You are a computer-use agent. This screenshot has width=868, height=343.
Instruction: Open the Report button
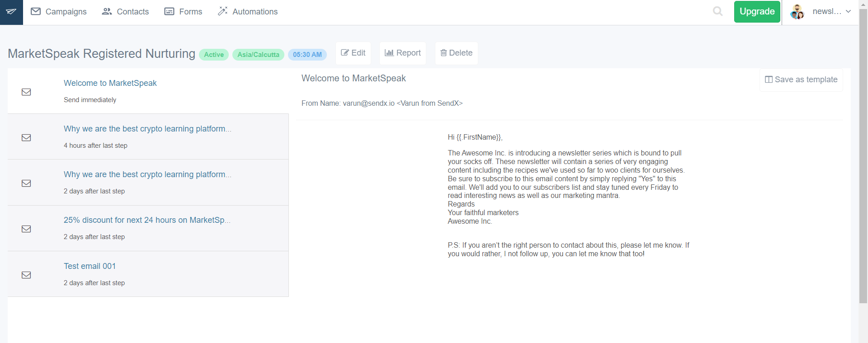(403, 53)
